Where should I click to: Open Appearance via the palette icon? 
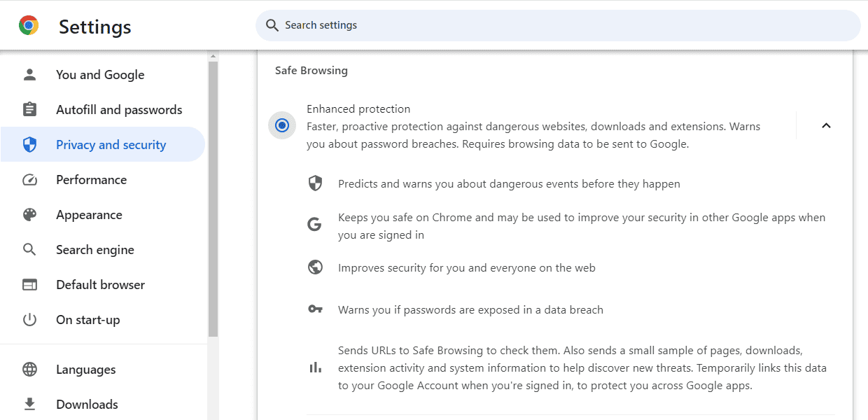[x=29, y=214]
